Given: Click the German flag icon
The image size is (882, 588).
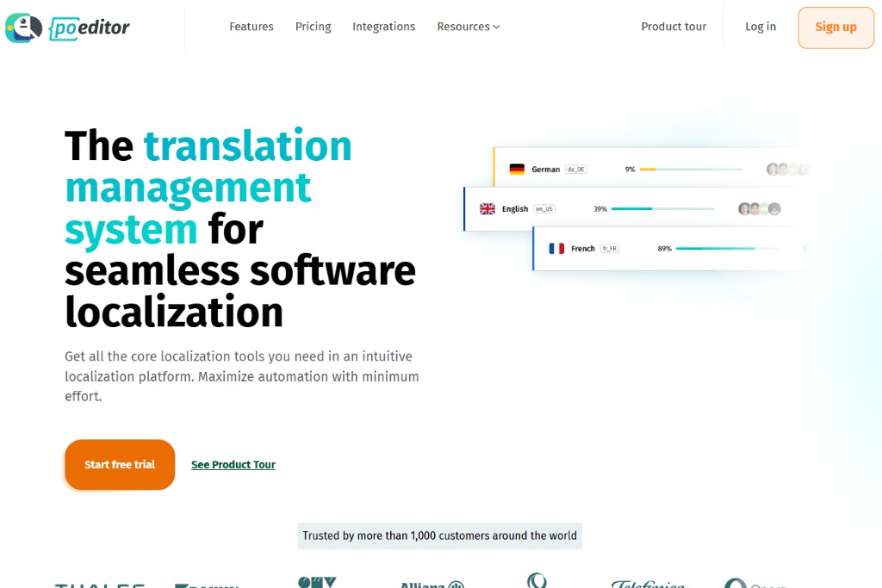Looking at the screenshot, I should coord(517,170).
